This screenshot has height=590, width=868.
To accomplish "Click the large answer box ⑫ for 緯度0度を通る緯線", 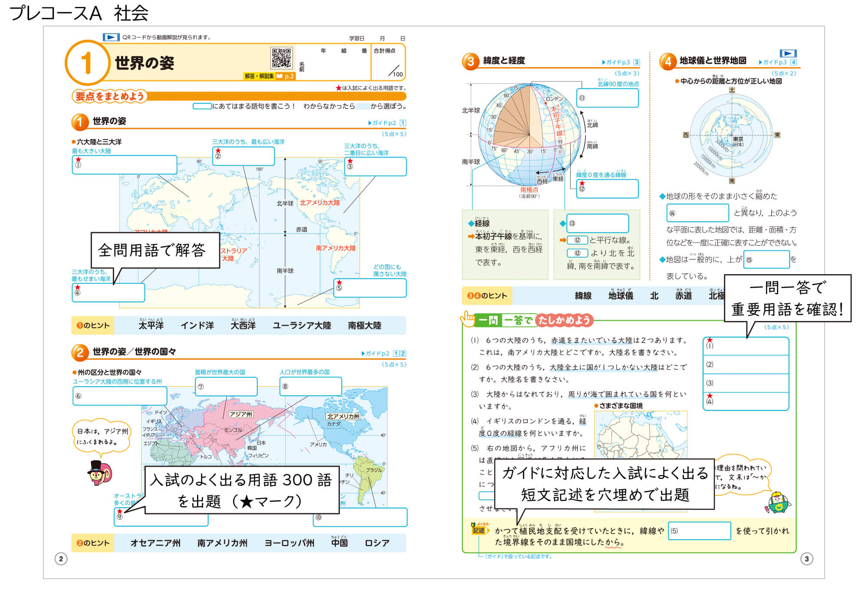I will coord(608,189).
